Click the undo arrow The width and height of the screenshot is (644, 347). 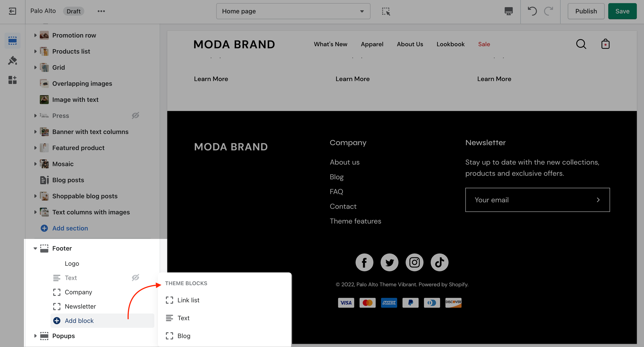[x=532, y=11]
